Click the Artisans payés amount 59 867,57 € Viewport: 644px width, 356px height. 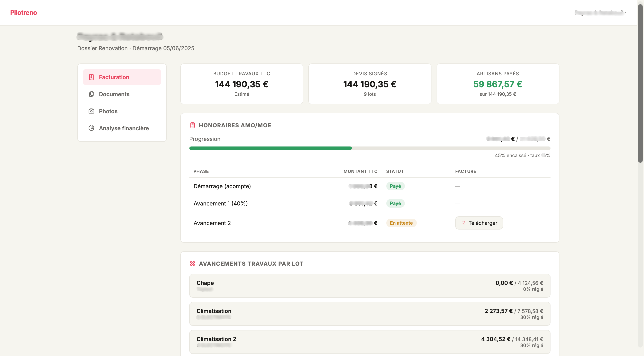pyautogui.click(x=497, y=84)
